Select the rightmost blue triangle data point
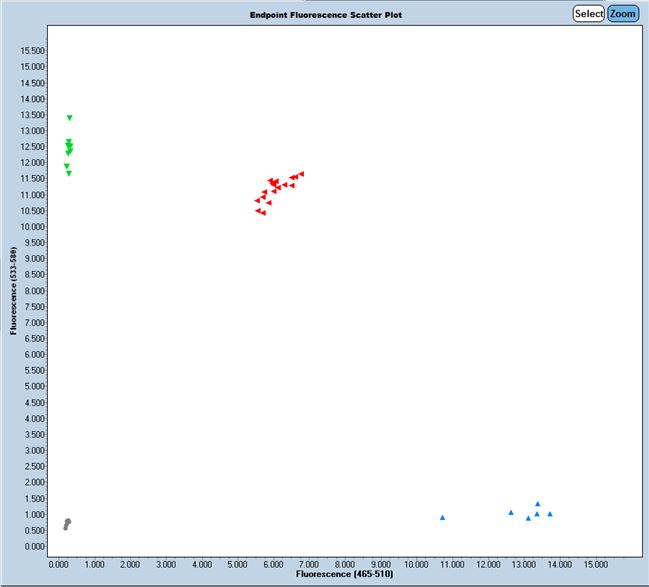Screen dimensions: 649x587 [x=550, y=514]
